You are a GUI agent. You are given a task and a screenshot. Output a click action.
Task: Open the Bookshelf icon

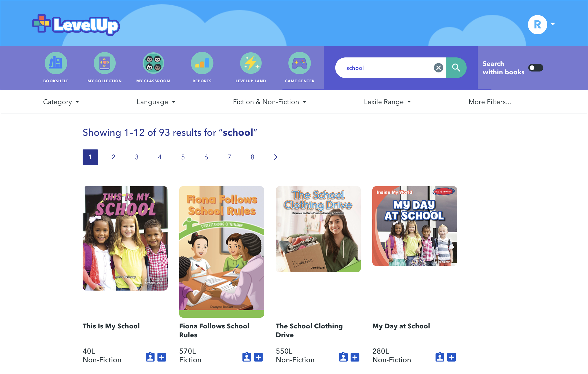point(56,63)
